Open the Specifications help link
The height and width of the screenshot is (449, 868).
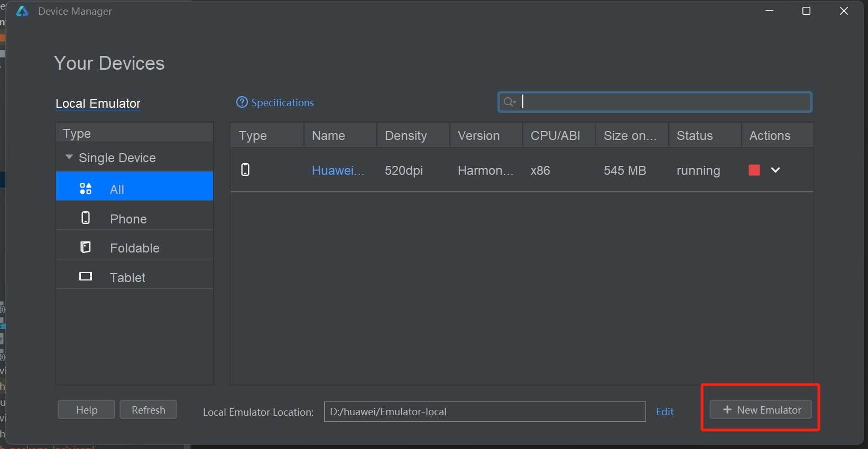(275, 102)
